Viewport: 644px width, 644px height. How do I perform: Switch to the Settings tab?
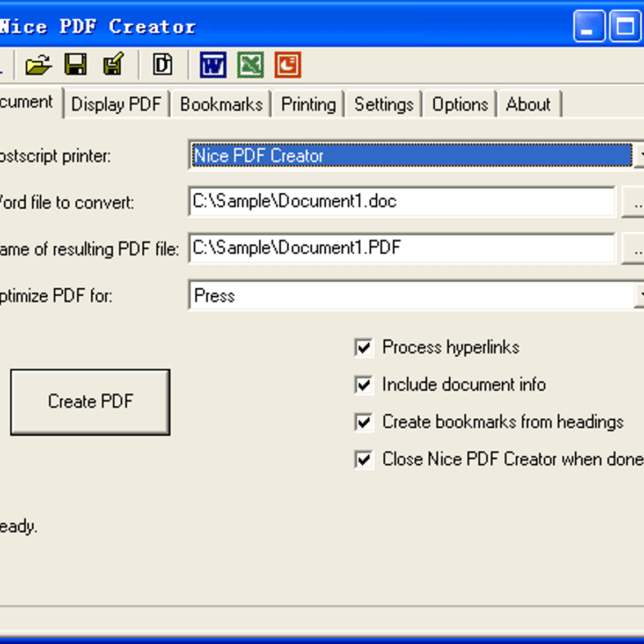click(x=384, y=104)
